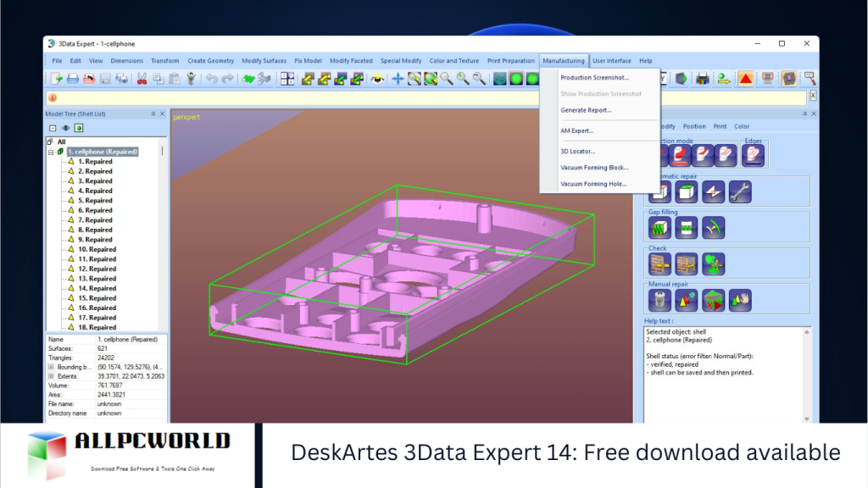Select the 12. Repaired tree item
Viewport: 868px width, 488px height.
point(97,269)
